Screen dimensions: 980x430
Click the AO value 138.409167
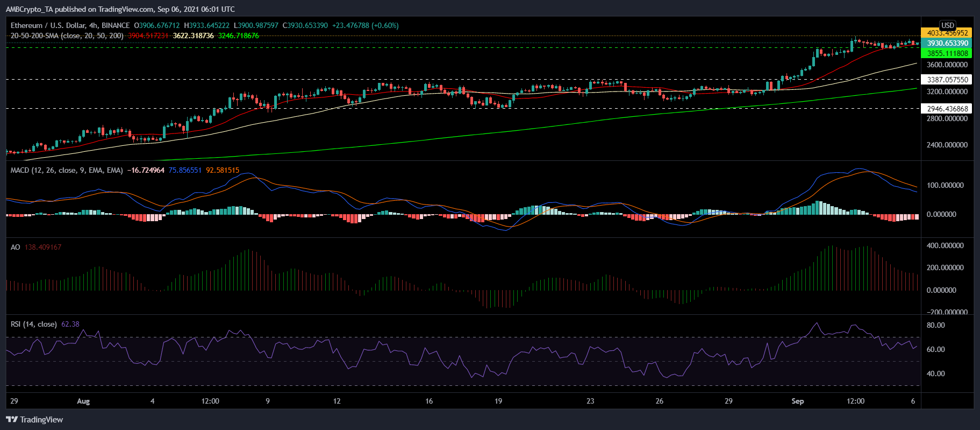[43, 247]
